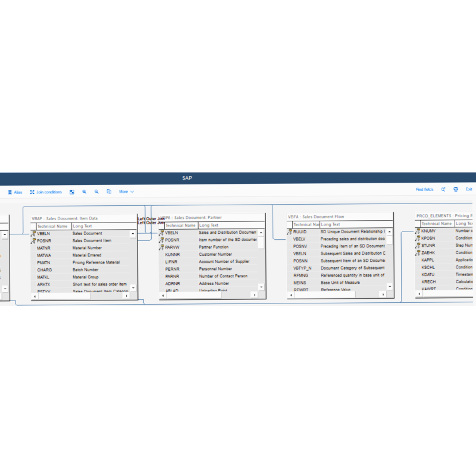The width and height of the screenshot is (476, 476).
Task: Click the Find fields link
Action: click(424, 189)
